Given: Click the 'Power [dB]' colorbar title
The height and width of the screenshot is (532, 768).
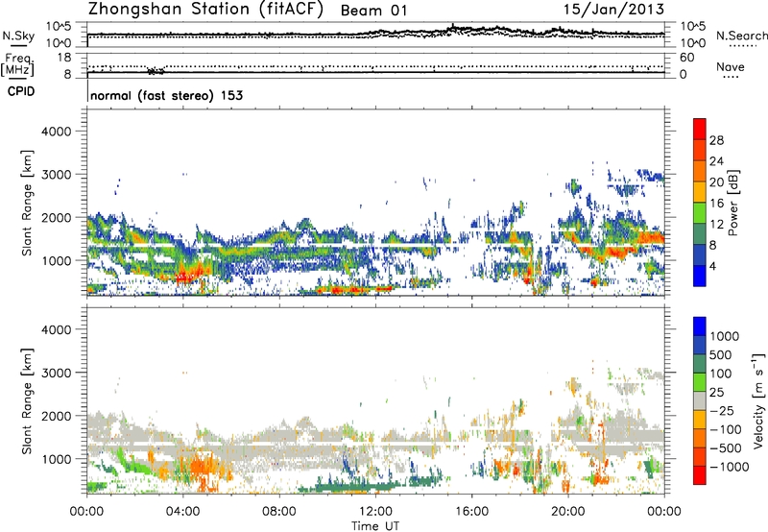Looking at the screenshot, I should click(x=733, y=203).
